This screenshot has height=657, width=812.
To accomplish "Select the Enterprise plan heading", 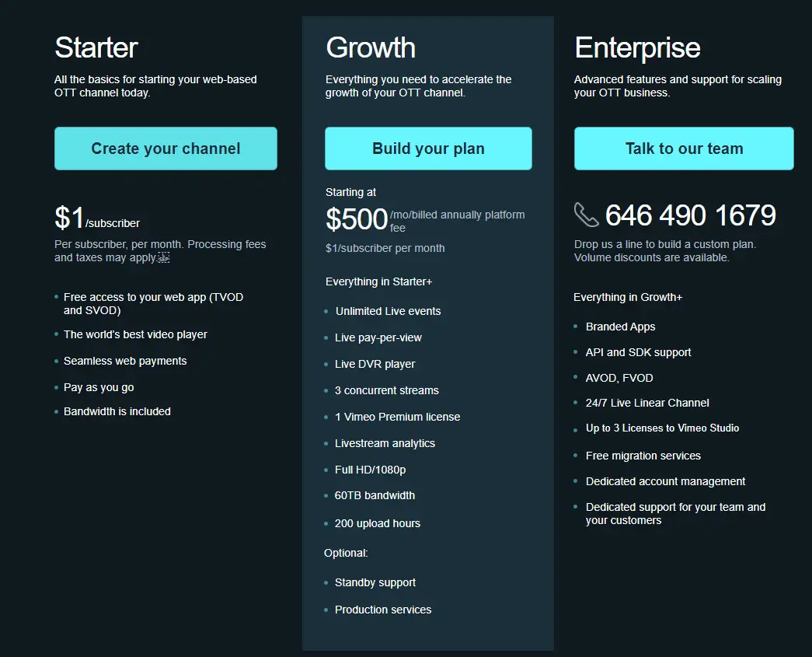I will [x=637, y=47].
